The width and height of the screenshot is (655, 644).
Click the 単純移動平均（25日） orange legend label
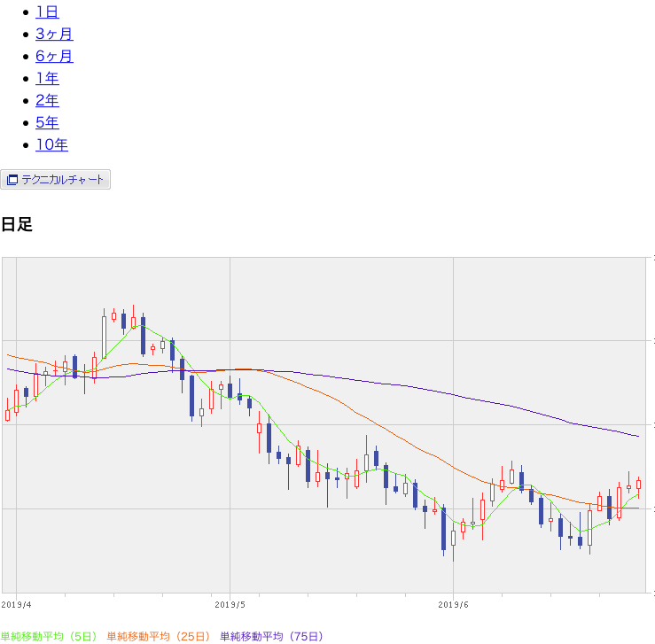(159, 637)
